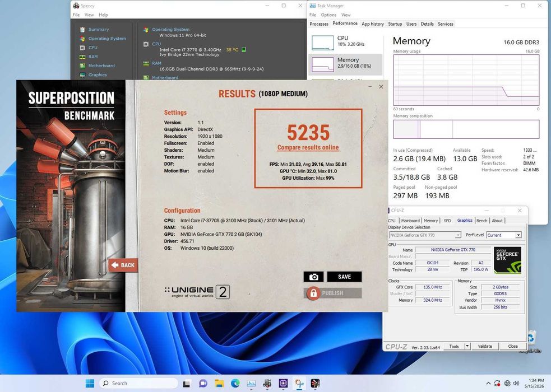
Task: Open File Explorer from taskbar
Action: point(219,384)
